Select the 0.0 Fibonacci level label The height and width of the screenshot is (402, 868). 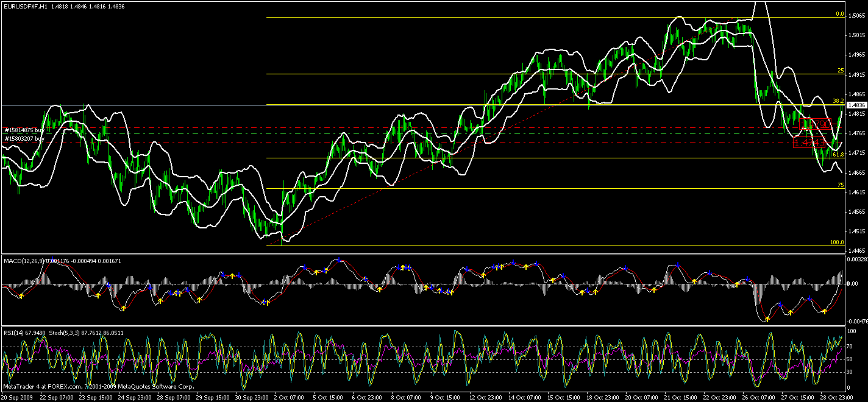click(839, 13)
